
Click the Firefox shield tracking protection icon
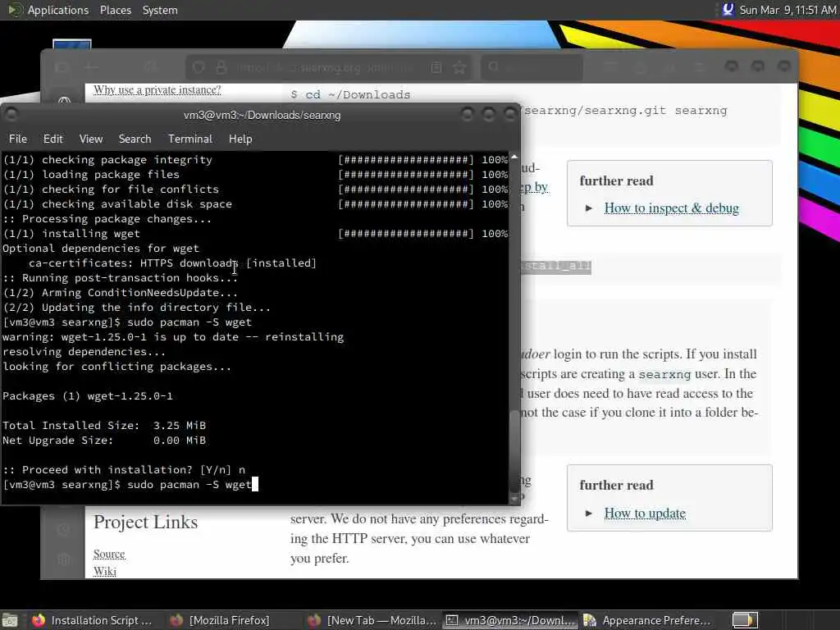[x=199, y=67]
